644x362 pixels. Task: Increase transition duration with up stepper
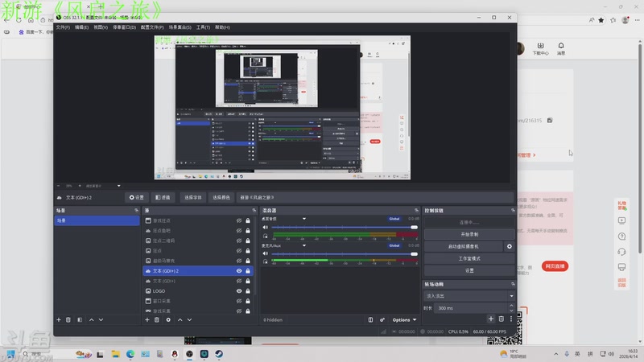511,306
